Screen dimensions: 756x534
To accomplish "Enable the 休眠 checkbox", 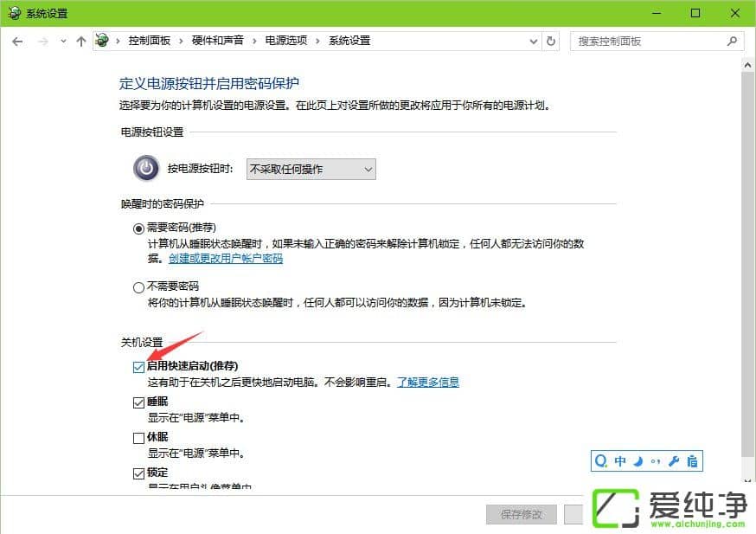I will click(139, 438).
